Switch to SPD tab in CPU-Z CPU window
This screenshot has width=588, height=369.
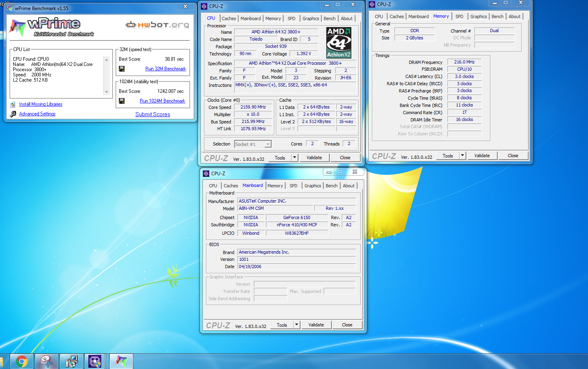click(x=292, y=18)
